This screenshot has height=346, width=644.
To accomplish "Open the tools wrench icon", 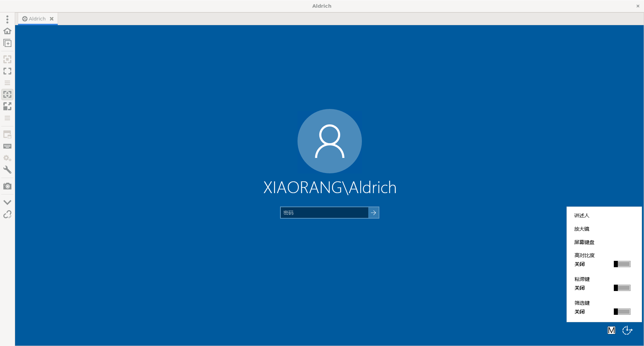I will coord(7,170).
